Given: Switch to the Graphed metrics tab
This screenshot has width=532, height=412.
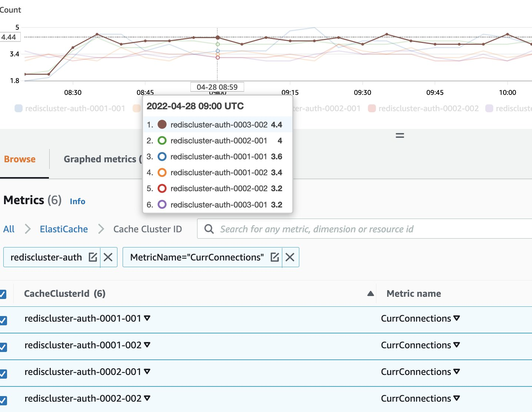Looking at the screenshot, I should point(103,159).
